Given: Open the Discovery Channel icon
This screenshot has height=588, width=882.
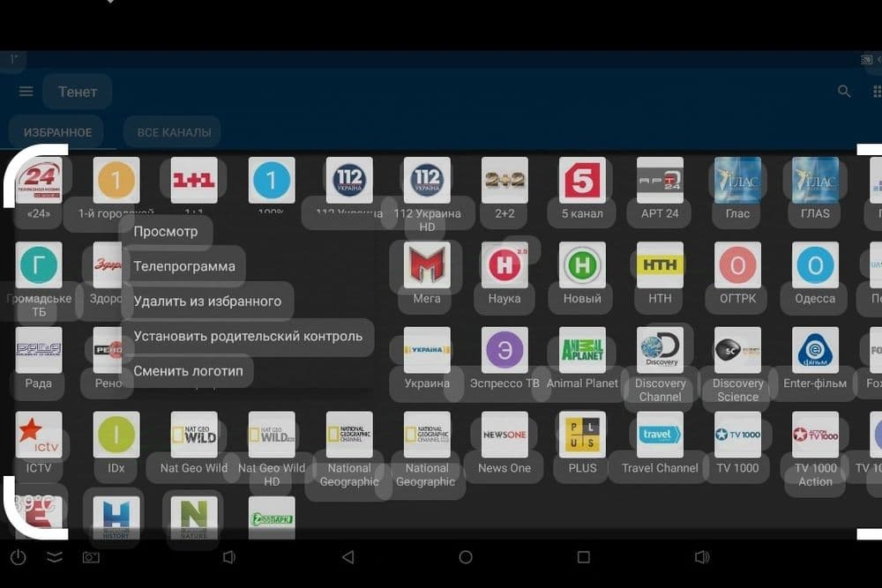Looking at the screenshot, I should 660,350.
